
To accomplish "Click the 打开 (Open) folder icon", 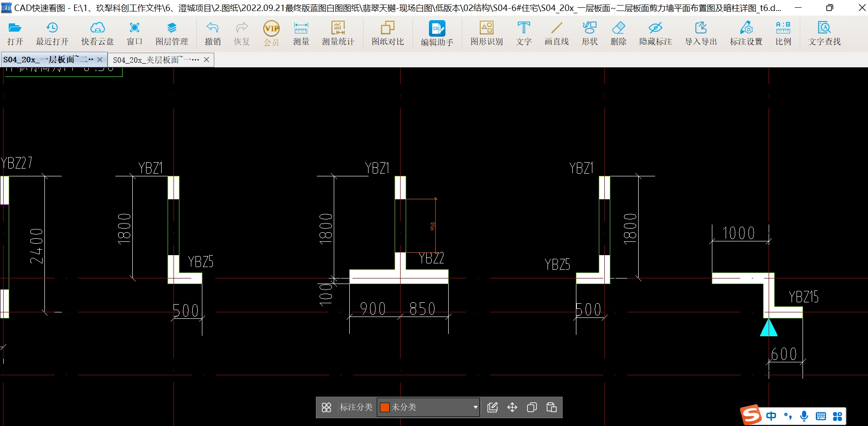I will point(15,28).
